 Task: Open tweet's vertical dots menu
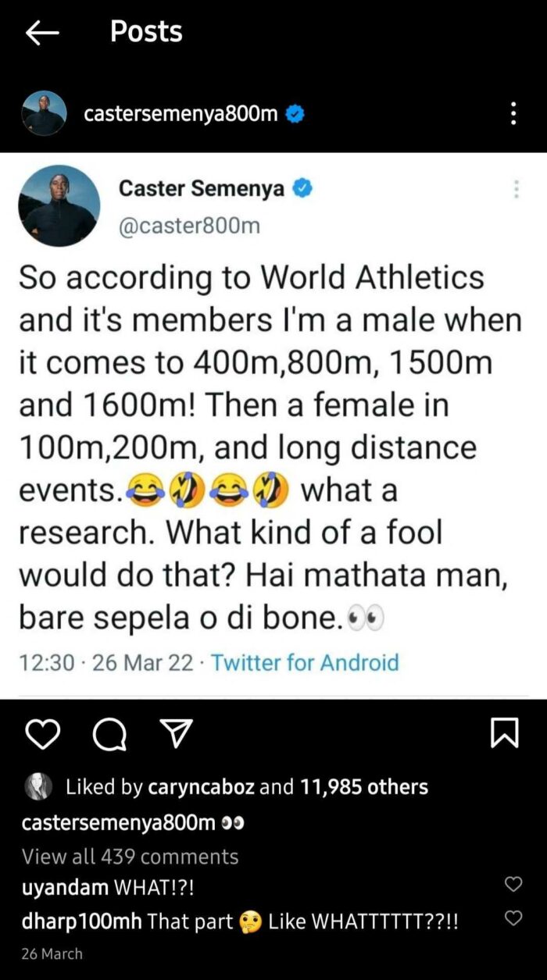coord(516,189)
